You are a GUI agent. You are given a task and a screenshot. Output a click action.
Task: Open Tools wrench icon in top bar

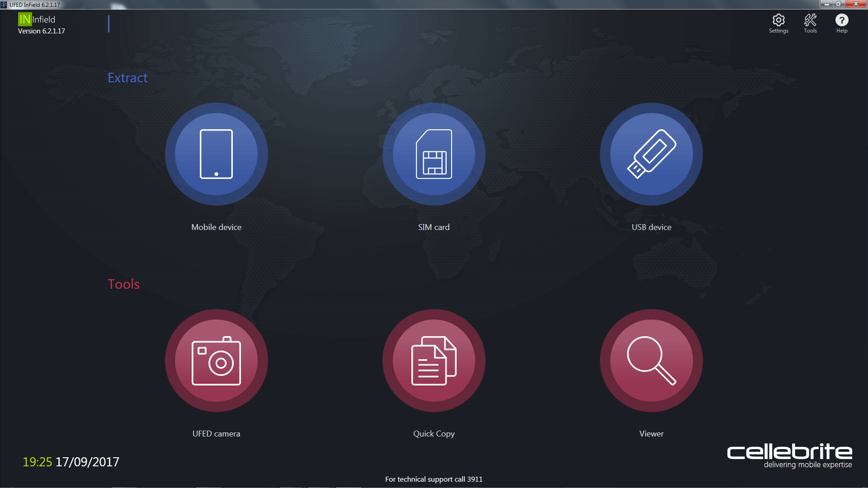point(810,23)
